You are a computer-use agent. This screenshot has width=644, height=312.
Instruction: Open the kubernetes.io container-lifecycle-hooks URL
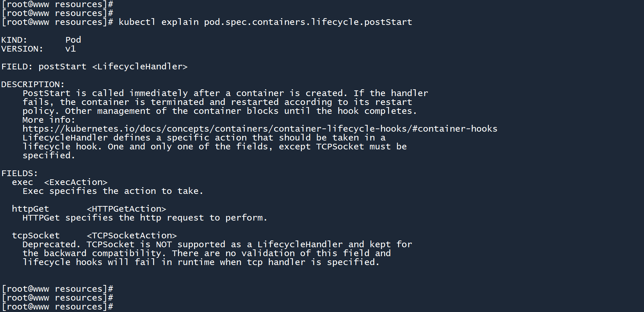pyautogui.click(x=260, y=129)
